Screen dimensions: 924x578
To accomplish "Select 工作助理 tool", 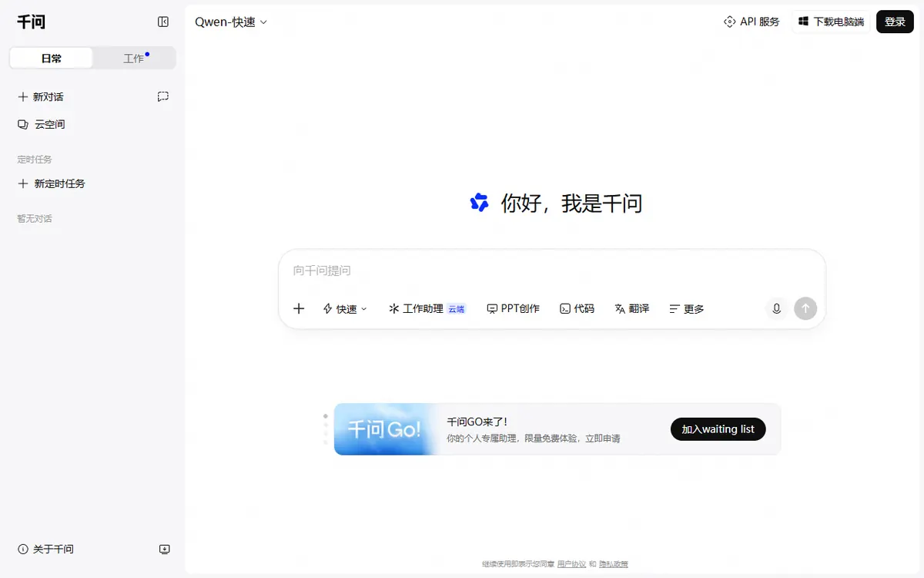I will (x=427, y=308).
